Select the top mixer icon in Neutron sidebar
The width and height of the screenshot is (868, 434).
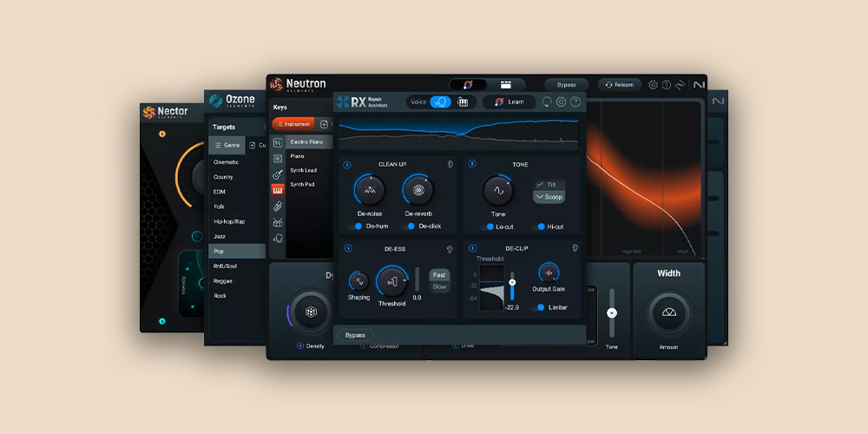click(x=278, y=142)
